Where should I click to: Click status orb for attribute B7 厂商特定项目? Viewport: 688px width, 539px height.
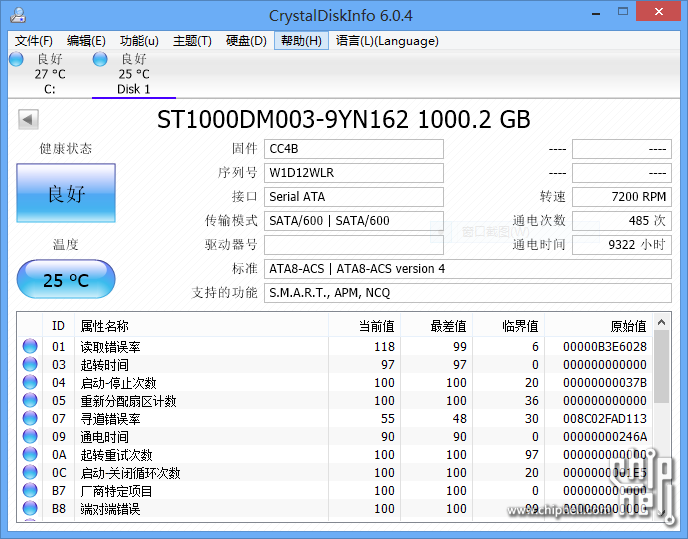(x=30, y=490)
